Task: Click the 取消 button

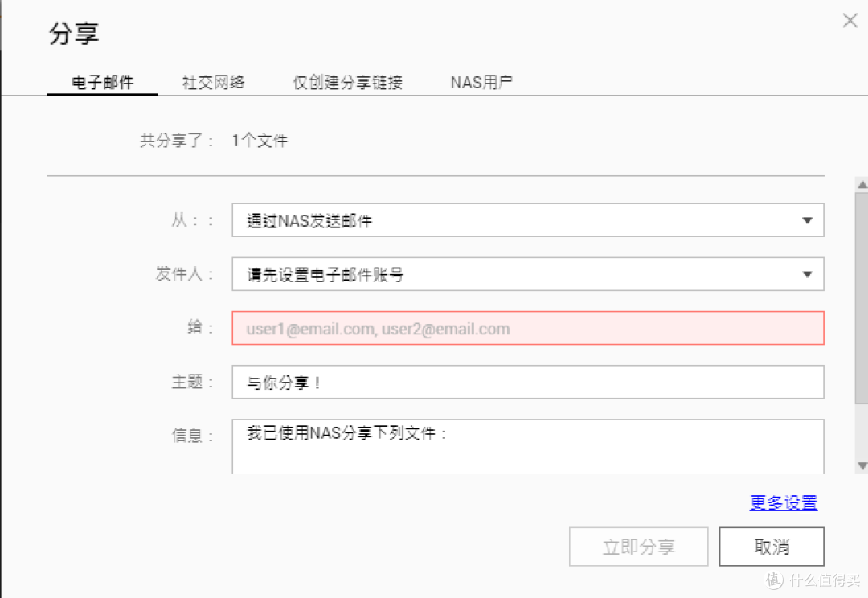Action: [x=772, y=547]
